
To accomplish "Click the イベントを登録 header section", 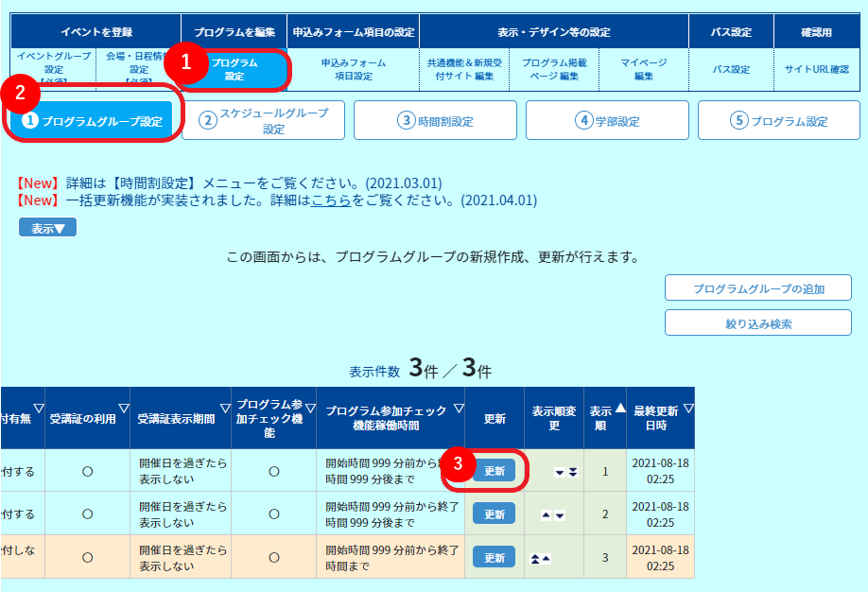I will coord(95,31).
